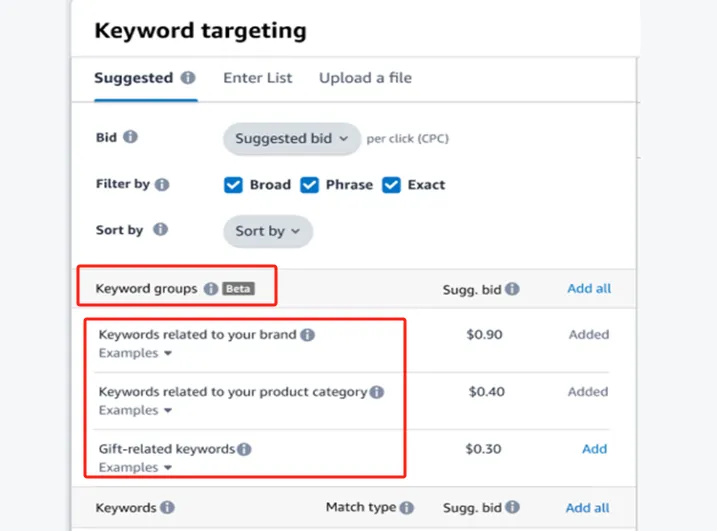Add the Gift-related keywords group
Image resolution: width=717 pixels, height=531 pixels.
click(594, 449)
